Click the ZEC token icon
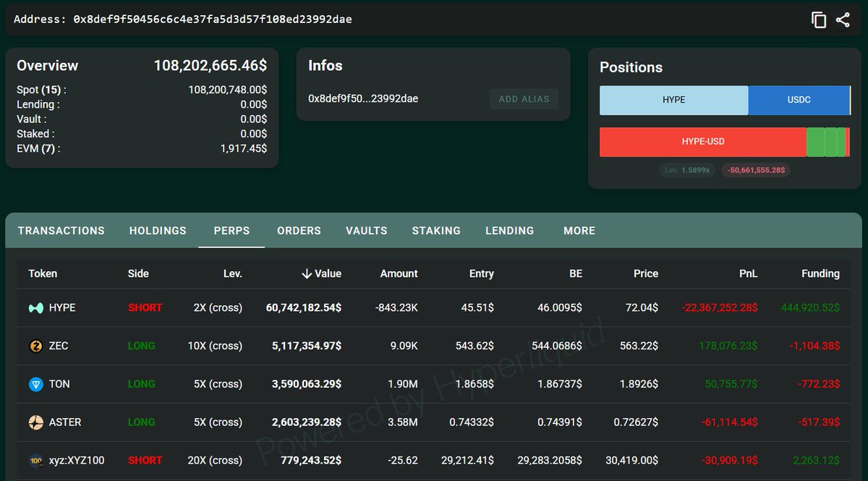The height and width of the screenshot is (481, 868). tap(36, 346)
